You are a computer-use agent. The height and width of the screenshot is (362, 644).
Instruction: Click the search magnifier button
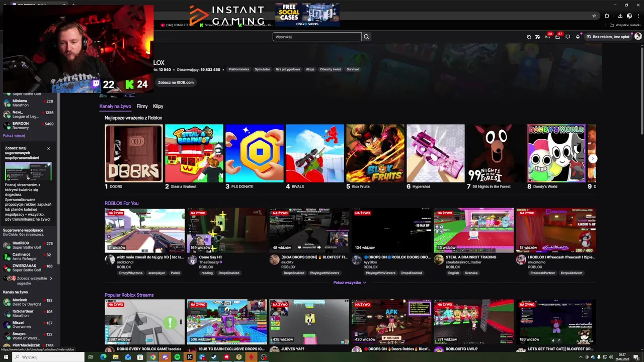click(366, 37)
